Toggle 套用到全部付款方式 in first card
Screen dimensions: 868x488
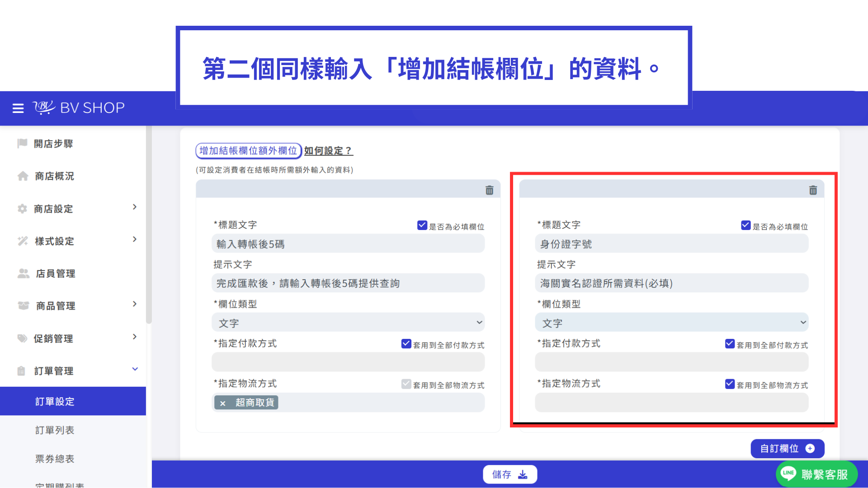[x=406, y=344]
